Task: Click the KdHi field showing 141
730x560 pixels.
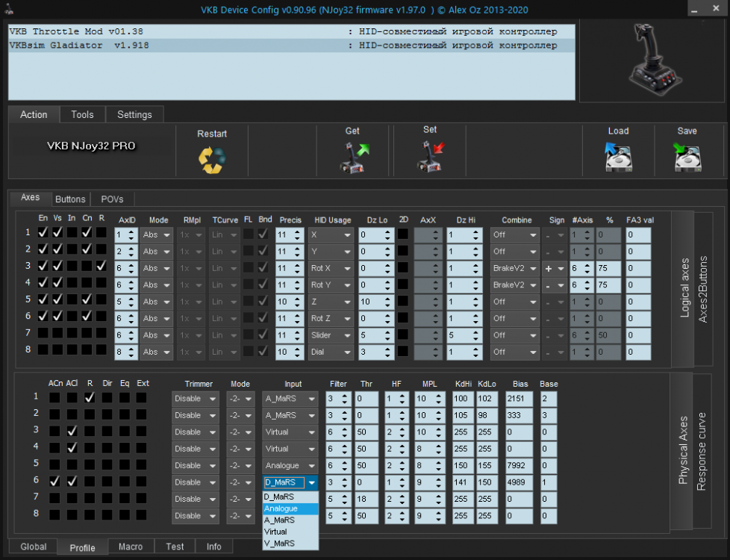Action: 463,482
